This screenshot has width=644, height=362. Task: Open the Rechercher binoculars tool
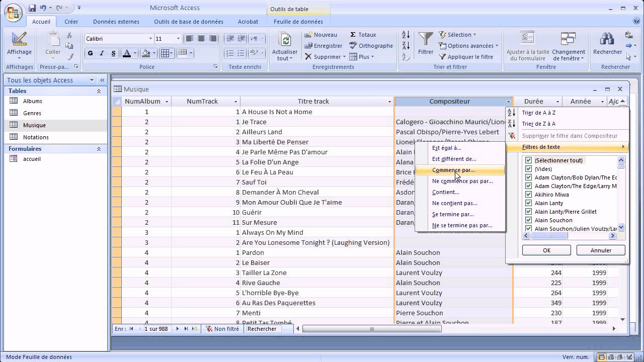607,39
